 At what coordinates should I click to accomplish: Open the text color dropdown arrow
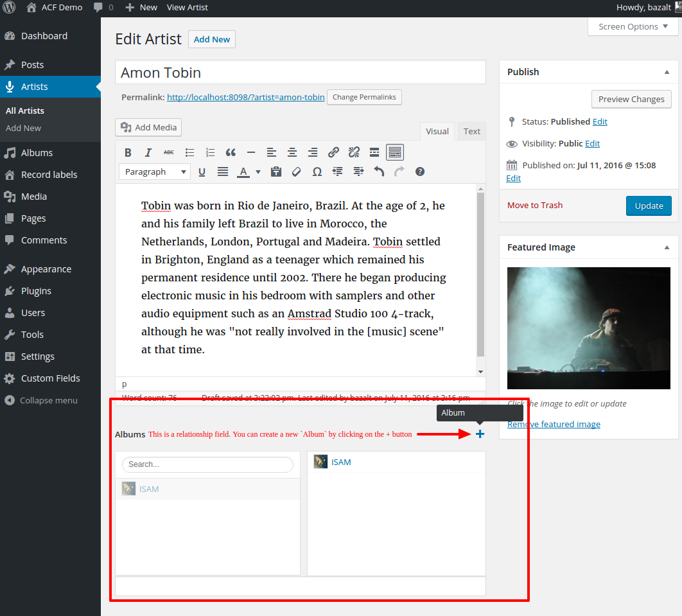[x=258, y=172]
